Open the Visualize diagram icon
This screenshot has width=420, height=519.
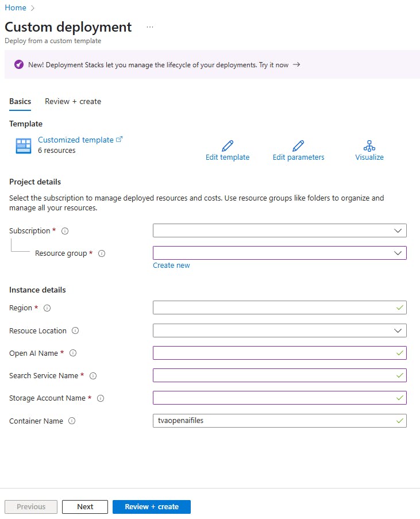[369, 145]
